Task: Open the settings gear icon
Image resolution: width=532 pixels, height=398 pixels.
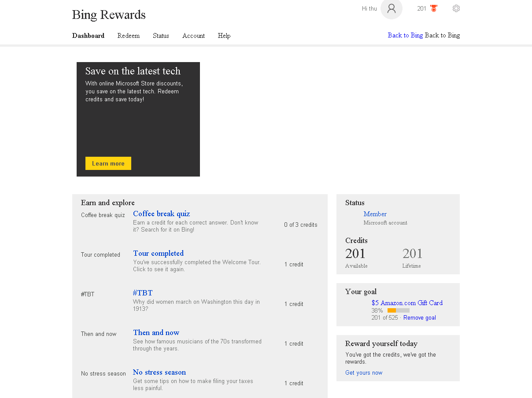Action: [456, 8]
